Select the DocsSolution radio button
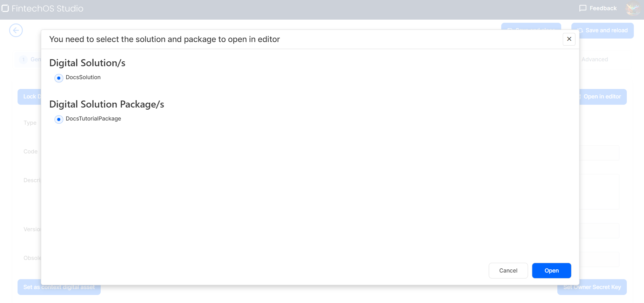This screenshot has width=644, height=303. pyautogui.click(x=59, y=78)
